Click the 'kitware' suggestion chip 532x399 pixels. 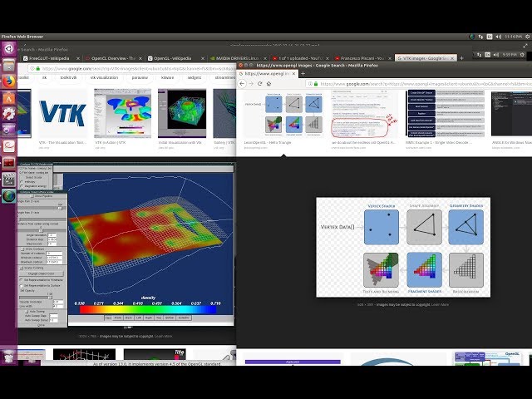[167, 77]
